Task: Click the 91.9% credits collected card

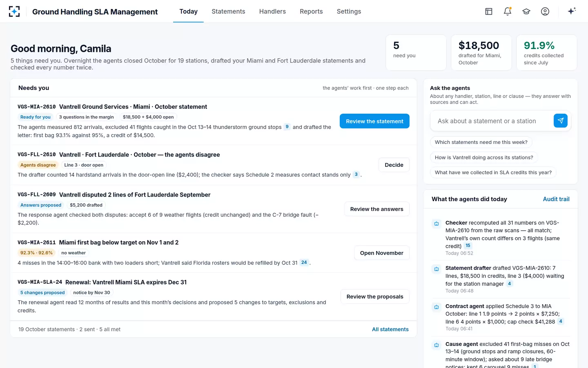Action: pyautogui.click(x=547, y=53)
